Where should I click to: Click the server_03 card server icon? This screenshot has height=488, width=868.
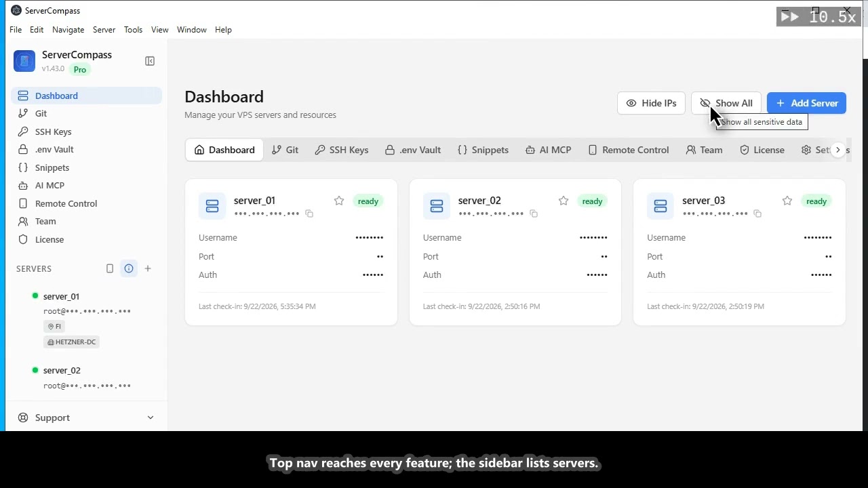pos(660,206)
